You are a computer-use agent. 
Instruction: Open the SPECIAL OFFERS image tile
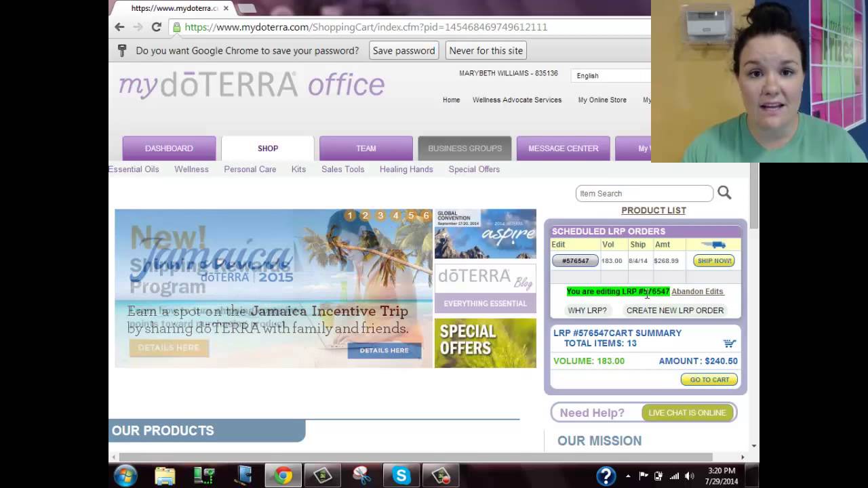click(x=485, y=343)
